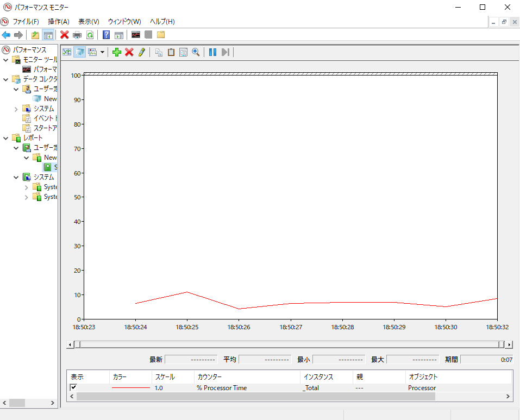Select the Add counter tool
520x420 pixels.
coord(117,52)
